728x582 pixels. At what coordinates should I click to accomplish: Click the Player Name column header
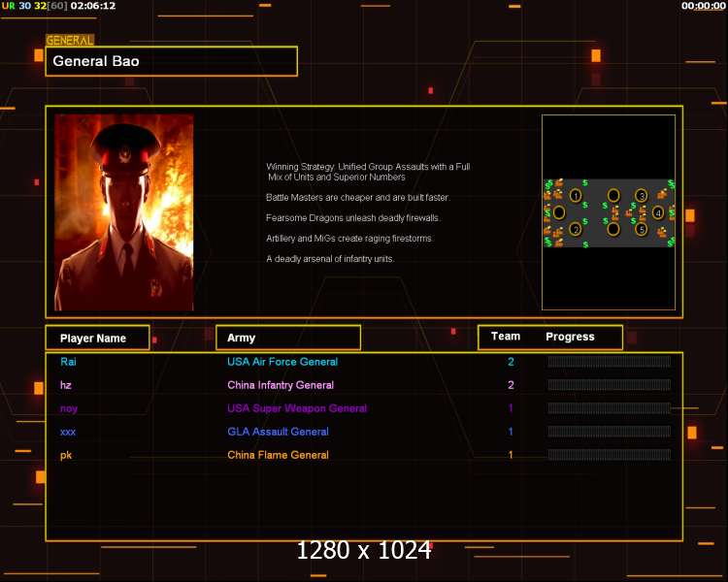coord(97,338)
